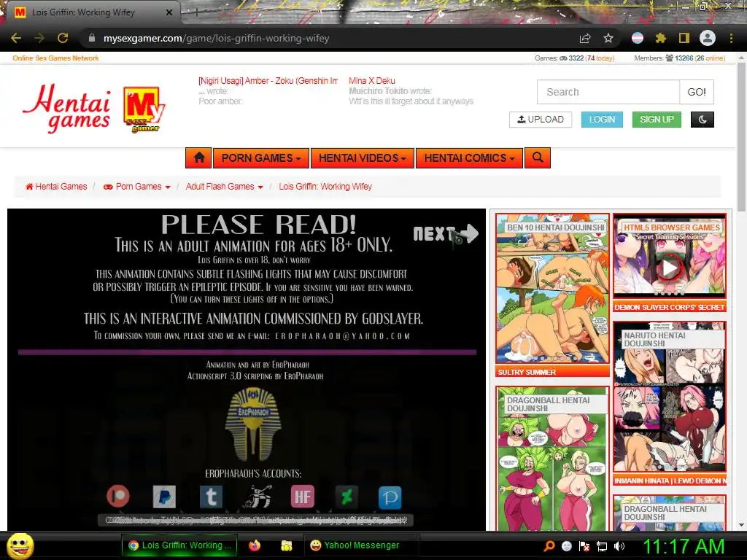Open the Lois Griffin: Working Wifey breadcrumb link

pyautogui.click(x=325, y=187)
